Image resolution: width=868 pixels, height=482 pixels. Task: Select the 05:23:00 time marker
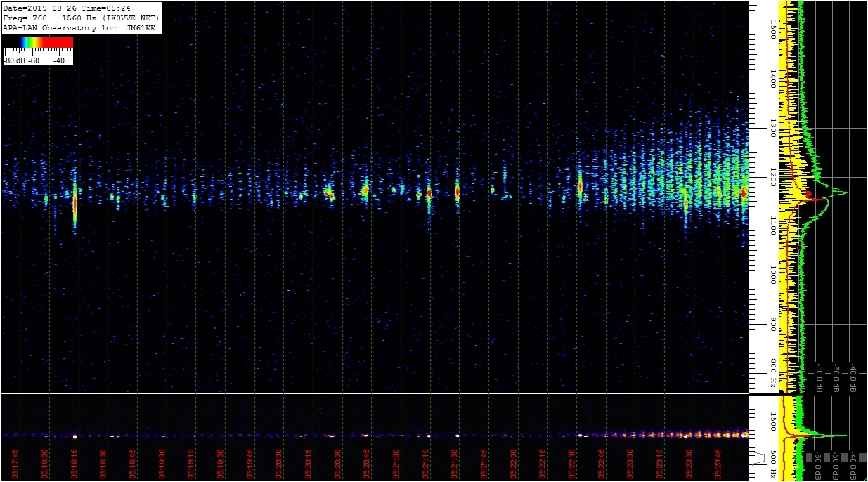tap(630, 464)
